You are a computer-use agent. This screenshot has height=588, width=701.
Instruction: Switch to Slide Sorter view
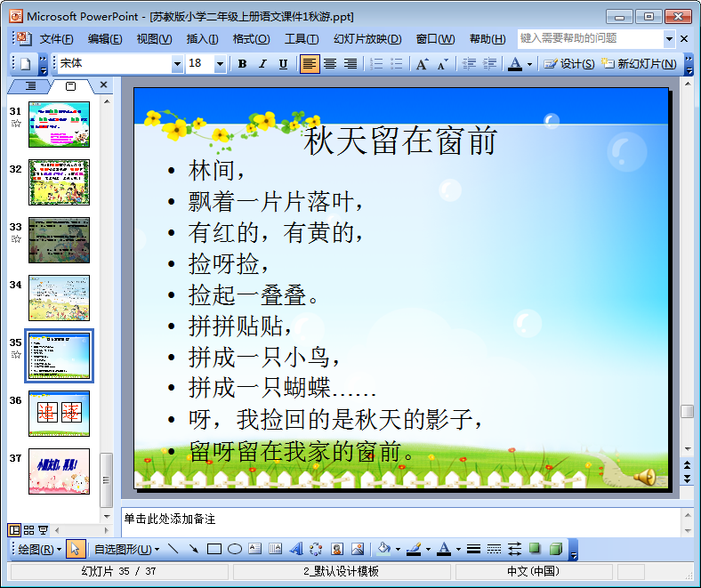(28, 530)
